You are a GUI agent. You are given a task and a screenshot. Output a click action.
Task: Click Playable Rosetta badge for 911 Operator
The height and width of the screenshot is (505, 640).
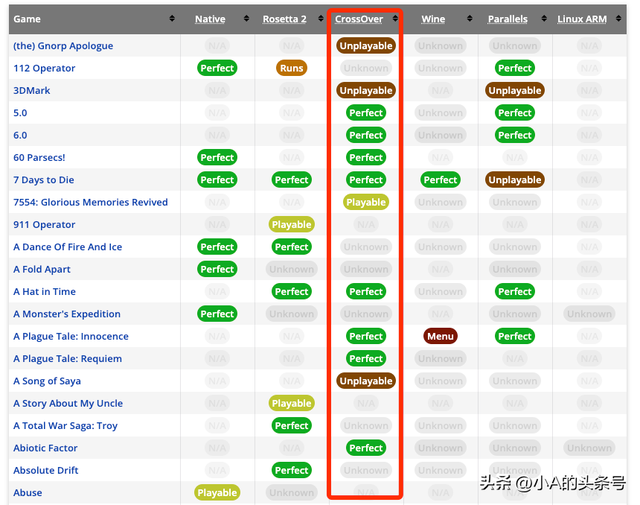(291, 225)
